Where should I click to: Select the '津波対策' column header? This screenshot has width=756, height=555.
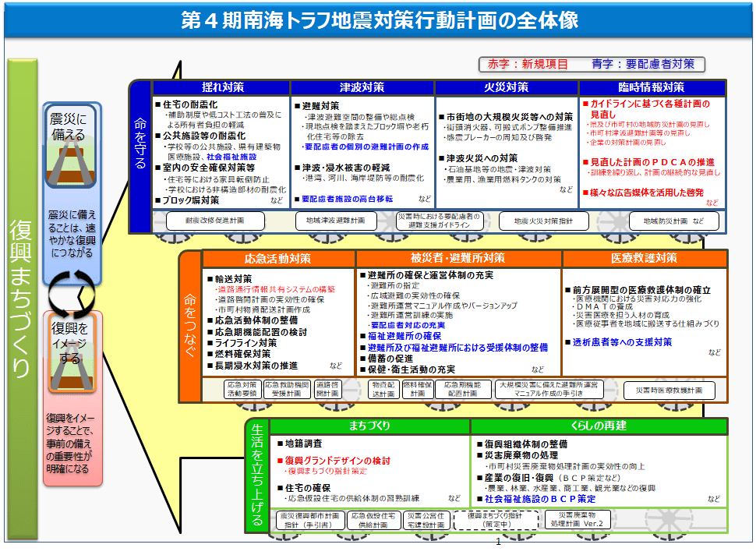pyautogui.click(x=362, y=87)
